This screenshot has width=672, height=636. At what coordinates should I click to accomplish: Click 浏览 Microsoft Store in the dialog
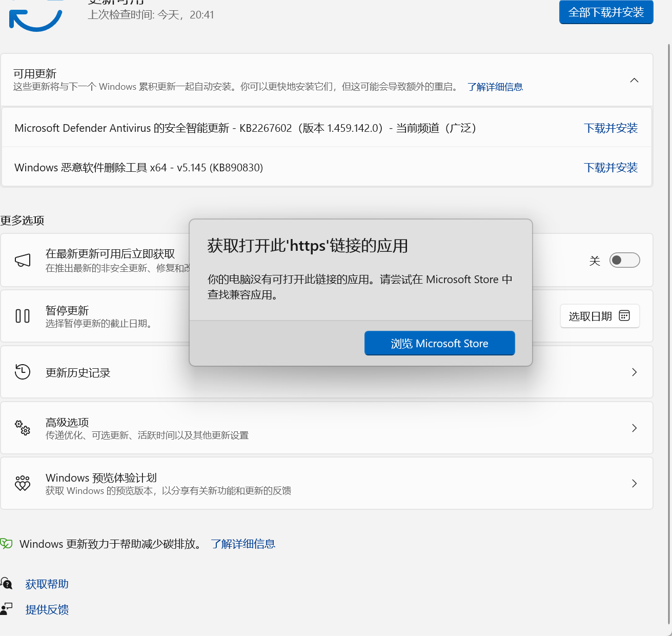coord(439,343)
